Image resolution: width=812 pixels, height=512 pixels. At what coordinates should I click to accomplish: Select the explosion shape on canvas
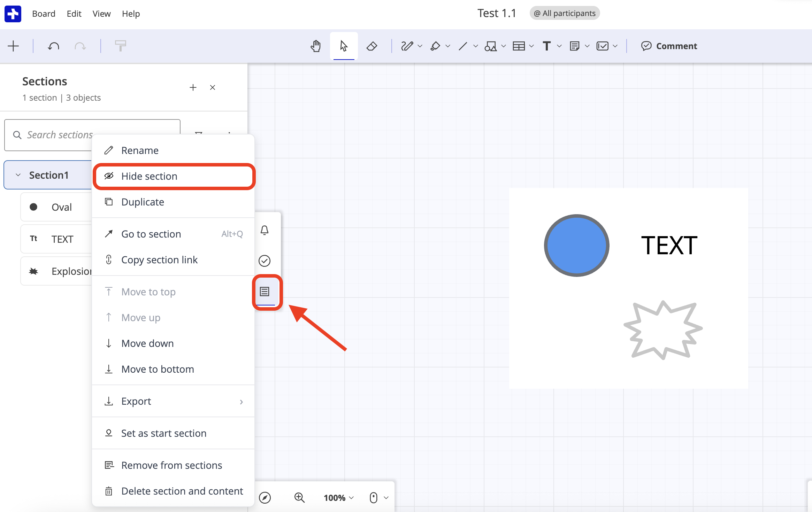point(663,330)
